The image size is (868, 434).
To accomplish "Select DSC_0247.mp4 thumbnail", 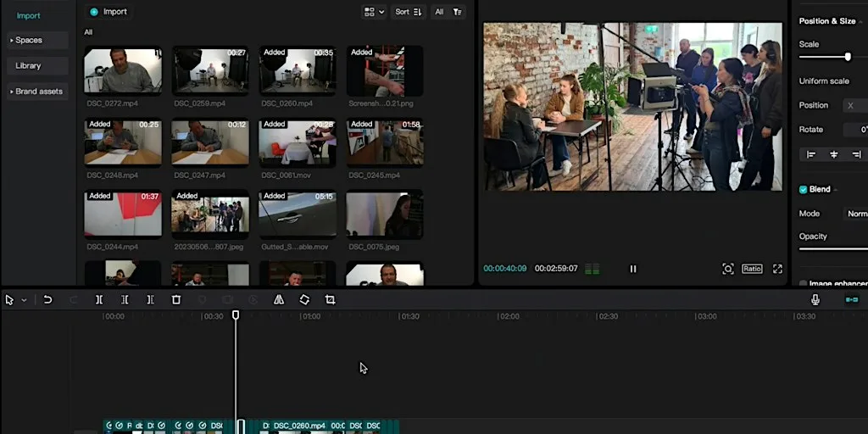I will [x=210, y=142].
